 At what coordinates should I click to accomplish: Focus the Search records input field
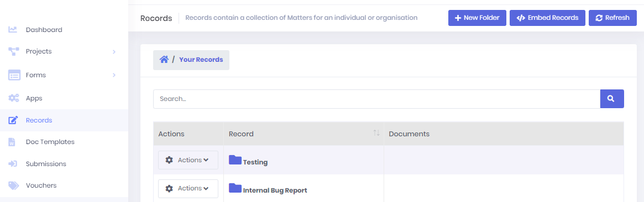(376, 99)
